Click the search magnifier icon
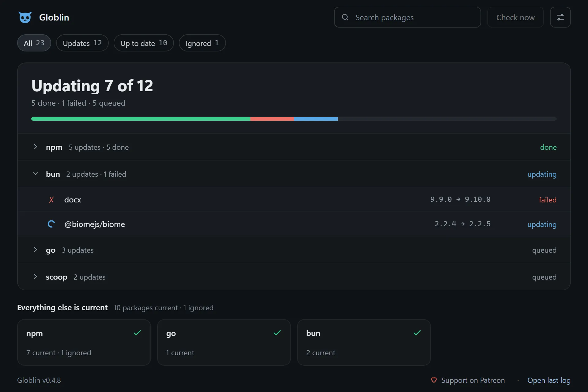 click(x=345, y=17)
